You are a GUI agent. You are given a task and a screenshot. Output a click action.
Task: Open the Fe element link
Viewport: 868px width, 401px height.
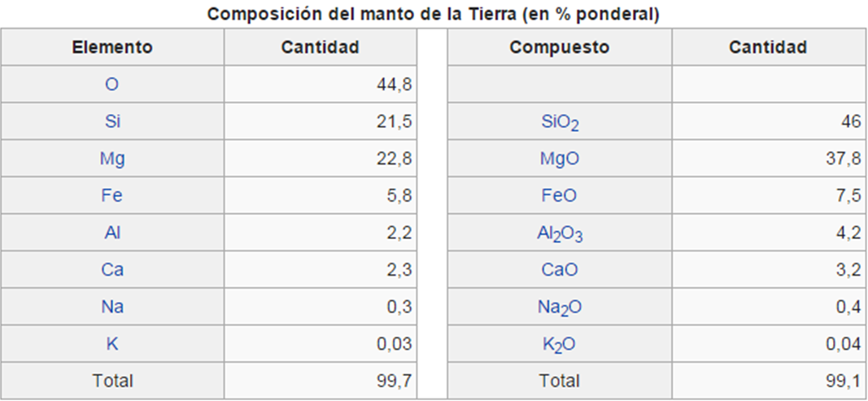(x=112, y=196)
